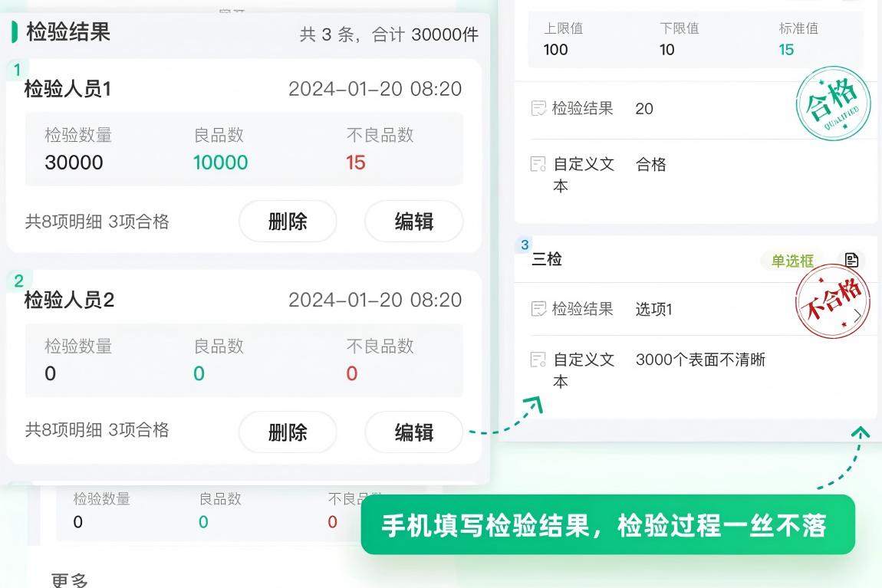Viewport: 882px width, 588px height.
Task: Open 共8项明细 3项合格 details for 检验人员1
Action: point(97,221)
